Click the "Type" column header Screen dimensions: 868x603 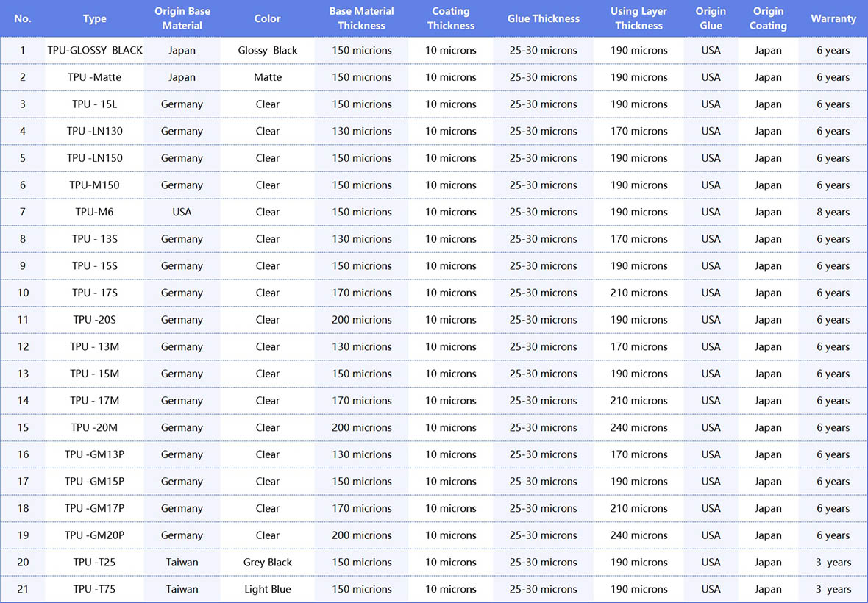coord(94,18)
